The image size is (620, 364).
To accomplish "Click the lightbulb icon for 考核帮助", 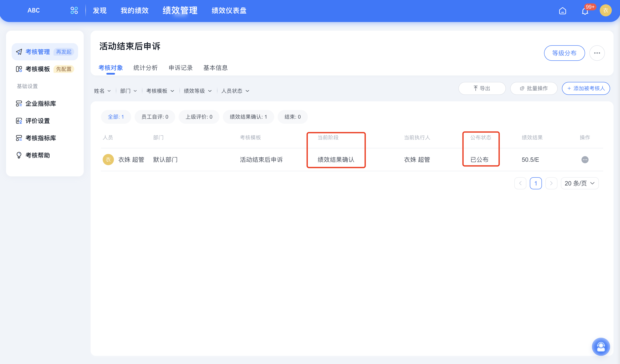I will (x=19, y=155).
